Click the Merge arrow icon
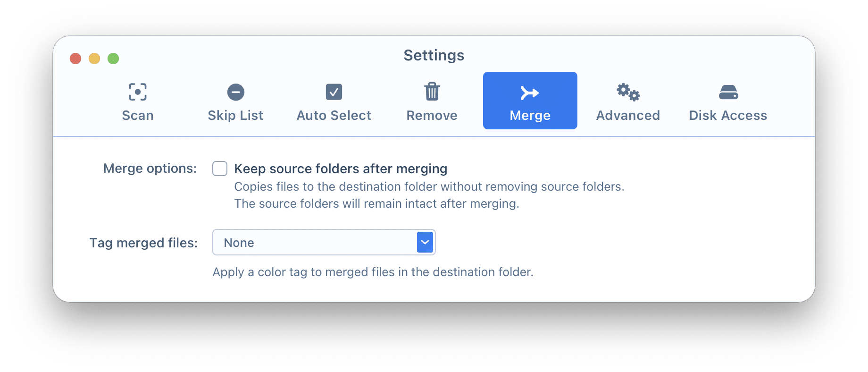868x372 pixels. point(529,93)
